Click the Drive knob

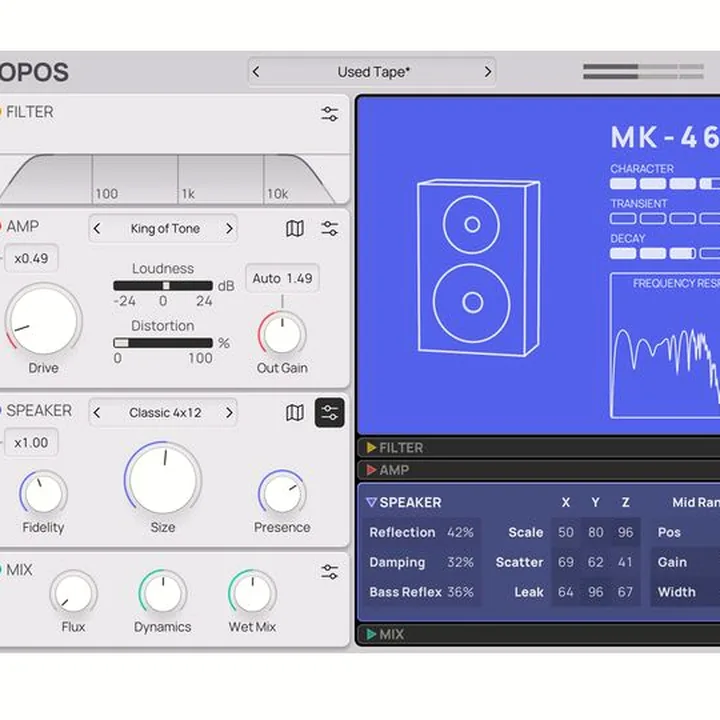(44, 320)
